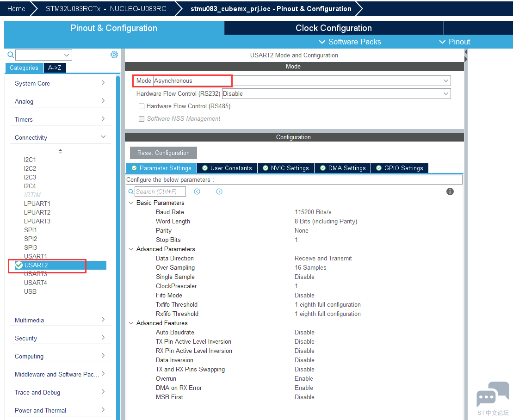Click the Baud Rate value 115200 Bits/s

click(313, 212)
